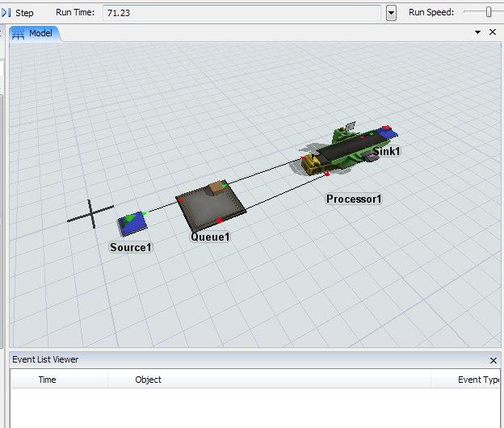Open the Model pane options dropdown arrow
The image size is (504, 428).
pos(477,32)
